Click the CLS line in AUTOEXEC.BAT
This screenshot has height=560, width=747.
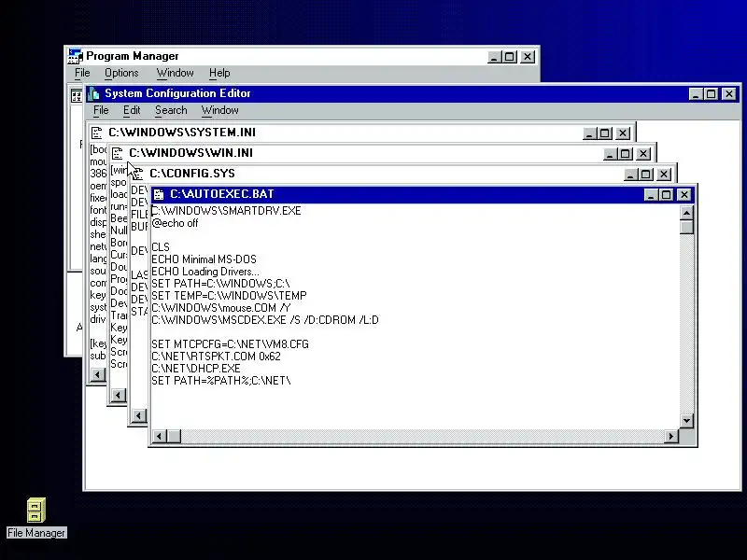click(161, 247)
